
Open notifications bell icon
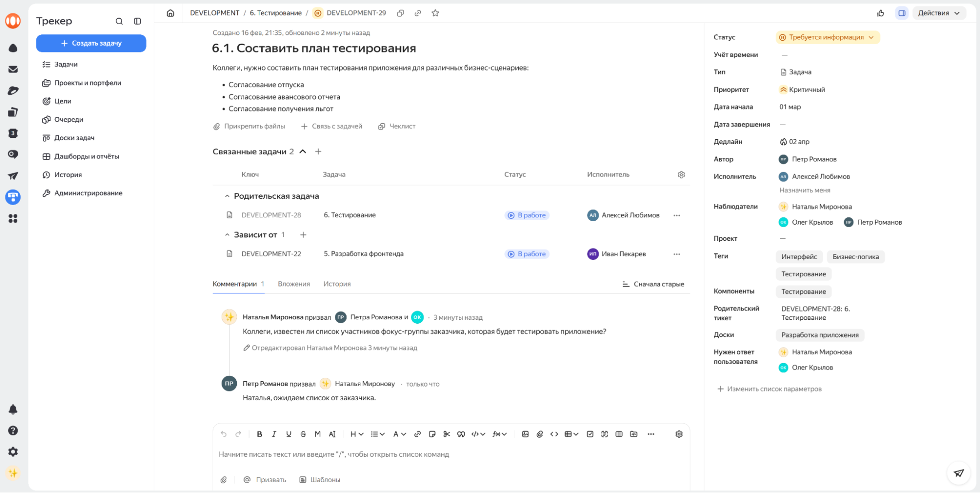(13, 410)
